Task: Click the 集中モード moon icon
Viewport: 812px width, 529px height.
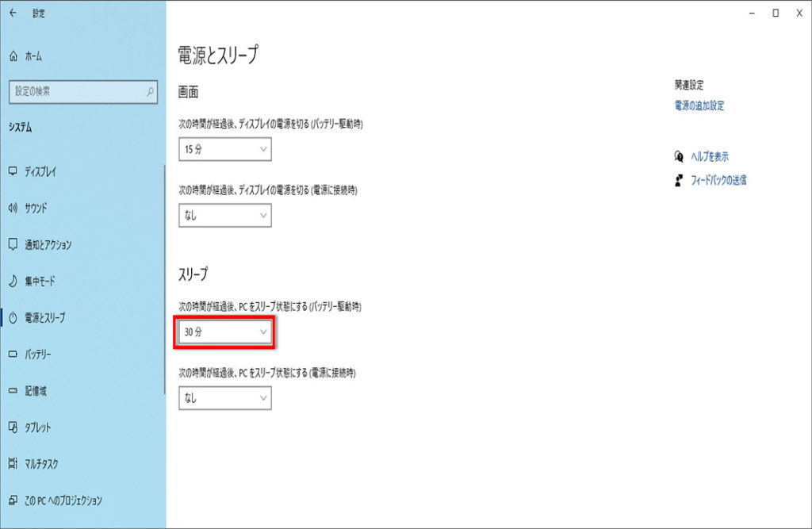Action: 13,281
